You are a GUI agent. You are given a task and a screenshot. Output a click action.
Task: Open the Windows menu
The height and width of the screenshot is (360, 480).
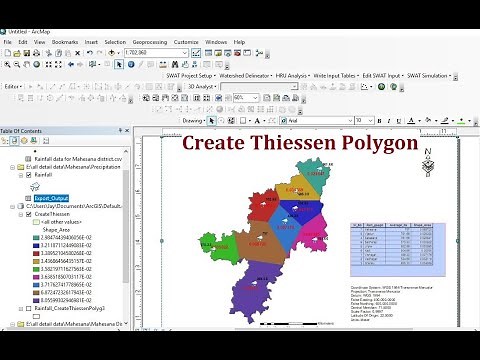pyautogui.click(x=216, y=42)
